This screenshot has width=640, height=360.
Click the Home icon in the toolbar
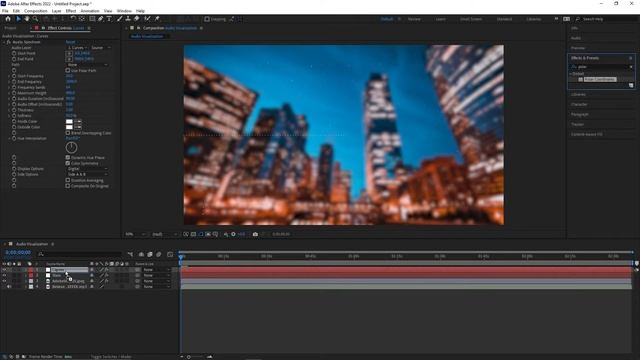coord(8,19)
